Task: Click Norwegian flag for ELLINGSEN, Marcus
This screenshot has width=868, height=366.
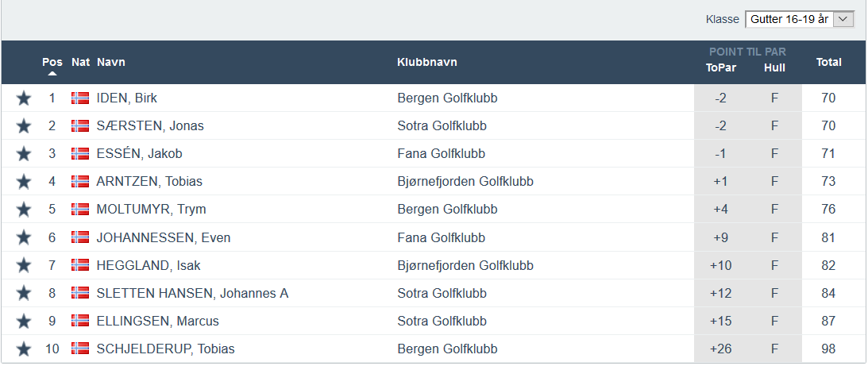Action: pyautogui.click(x=79, y=322)
